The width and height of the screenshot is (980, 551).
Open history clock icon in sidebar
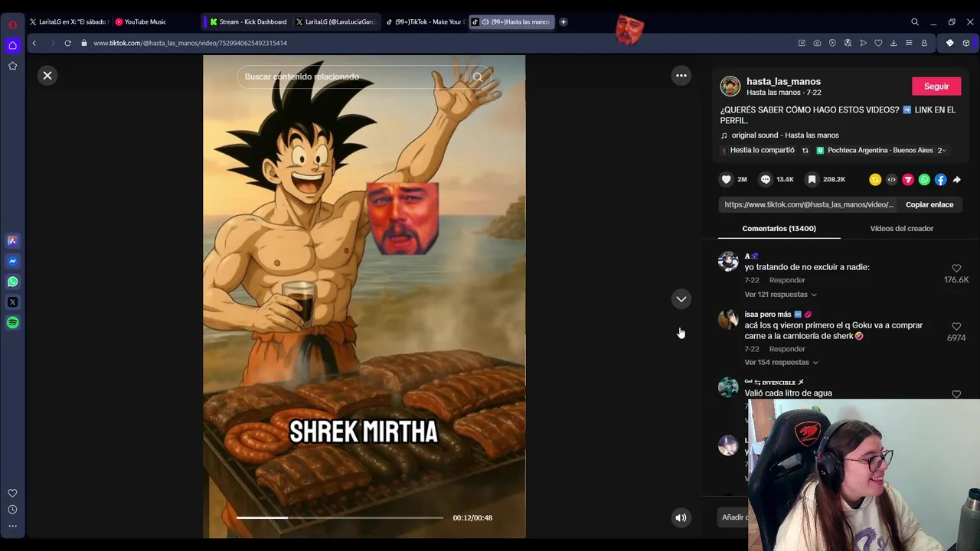pyautogui.click(x=12, y=510)
